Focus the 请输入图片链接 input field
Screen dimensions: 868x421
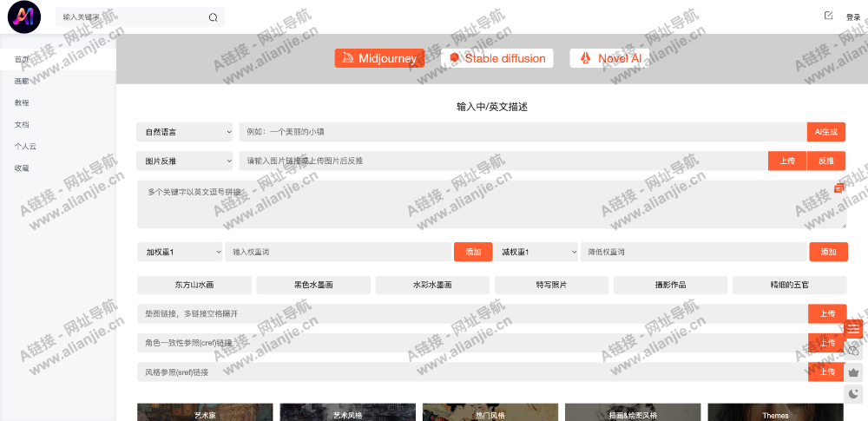(503, 161)
